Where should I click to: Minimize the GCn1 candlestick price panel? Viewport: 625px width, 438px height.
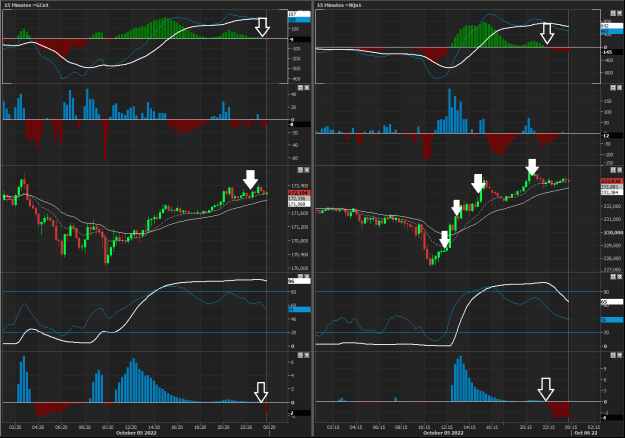(301, 170)
